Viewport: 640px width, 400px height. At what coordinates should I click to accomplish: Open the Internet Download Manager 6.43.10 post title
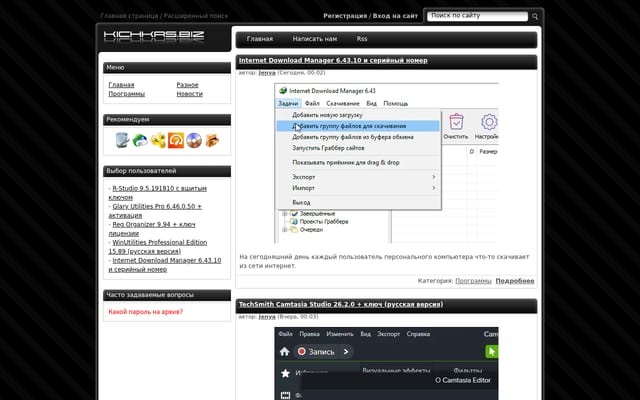333,60
